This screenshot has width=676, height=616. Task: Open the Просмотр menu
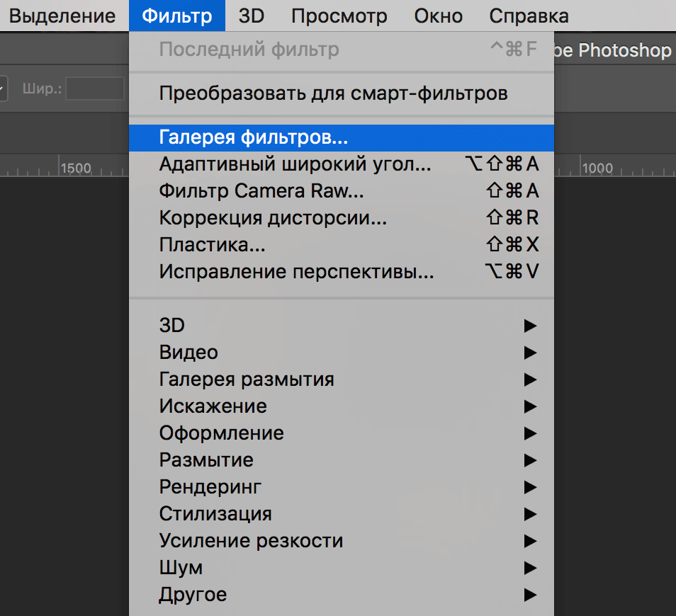(339, 15)
